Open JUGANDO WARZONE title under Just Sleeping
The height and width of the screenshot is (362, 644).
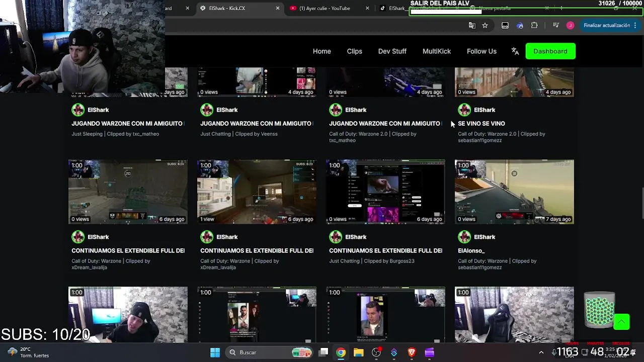[x=128, y=124]
